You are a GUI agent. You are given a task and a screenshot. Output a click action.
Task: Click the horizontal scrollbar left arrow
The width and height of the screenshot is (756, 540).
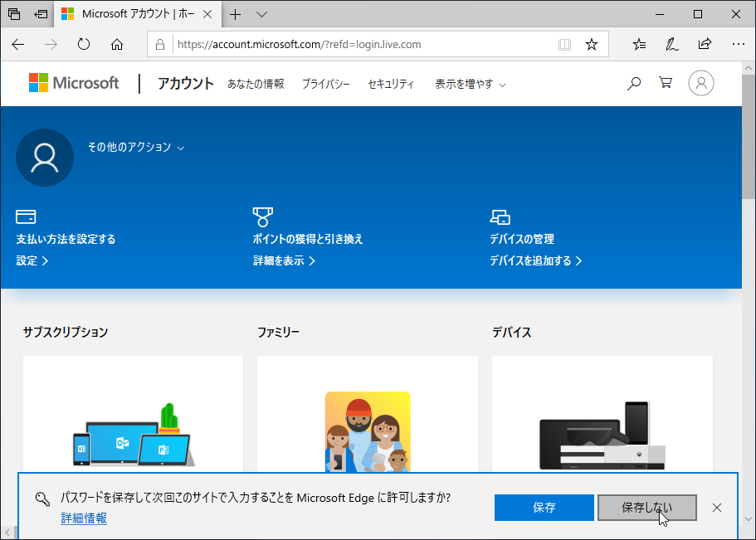point(7,533)
